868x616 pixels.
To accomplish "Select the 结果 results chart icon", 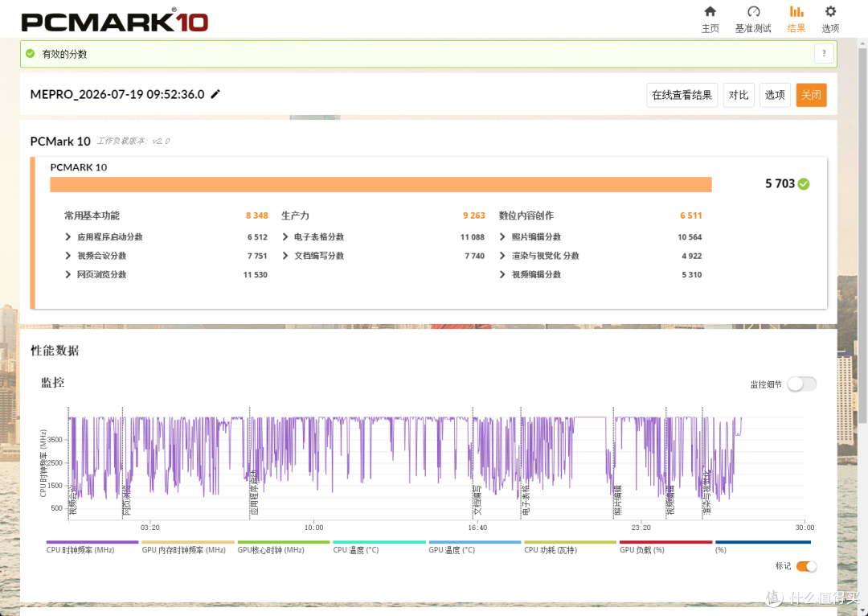I will click(x=796, y=11).
